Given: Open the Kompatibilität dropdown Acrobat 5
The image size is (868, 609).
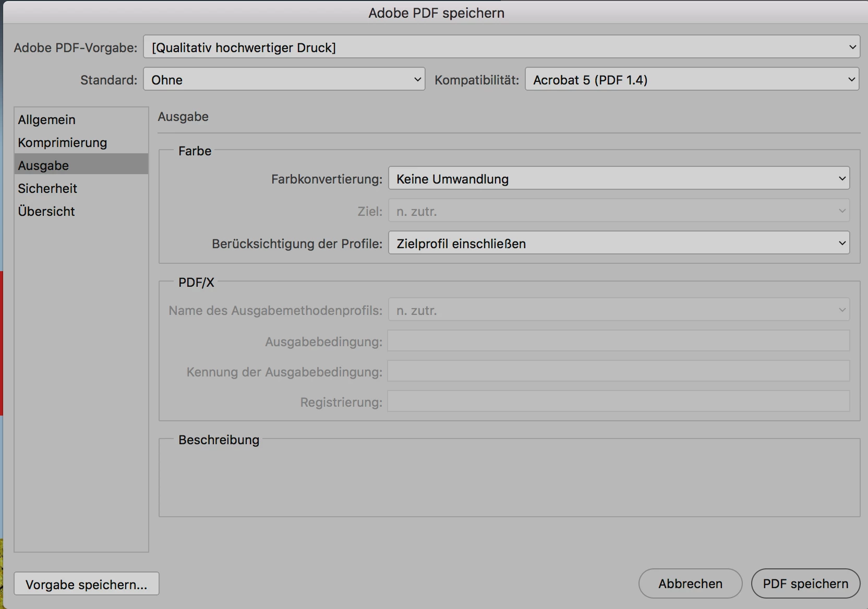Looking at the screenshot, I should coord(692,79).
